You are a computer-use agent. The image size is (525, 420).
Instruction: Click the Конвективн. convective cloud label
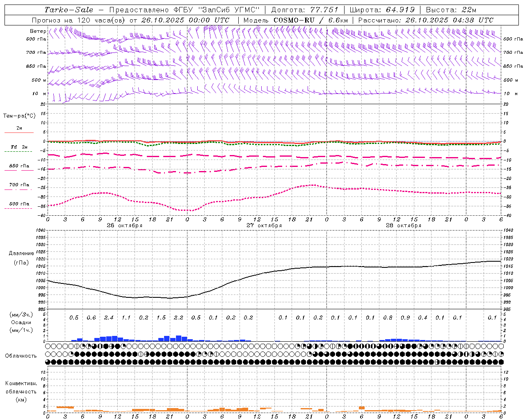pos(21,383)
